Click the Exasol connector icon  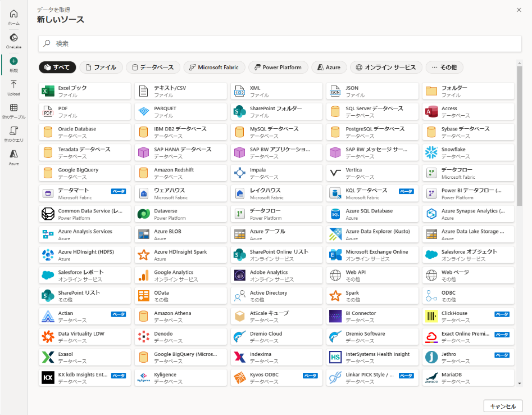point(48,357)
